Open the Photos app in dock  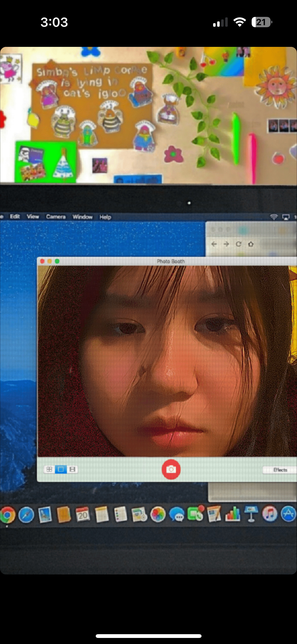pos(158,514)
